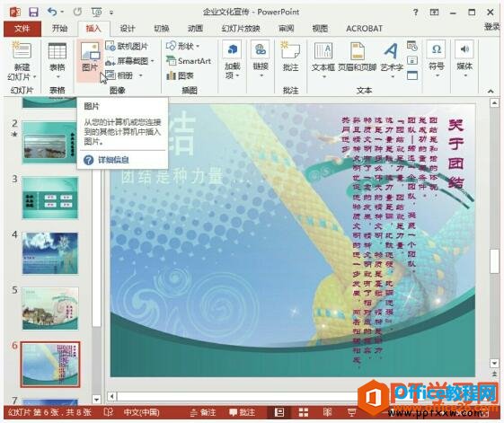This screenshot has width=504, height=423.
Task: Click the 文本框 text box button
Action: pos(323,60)
